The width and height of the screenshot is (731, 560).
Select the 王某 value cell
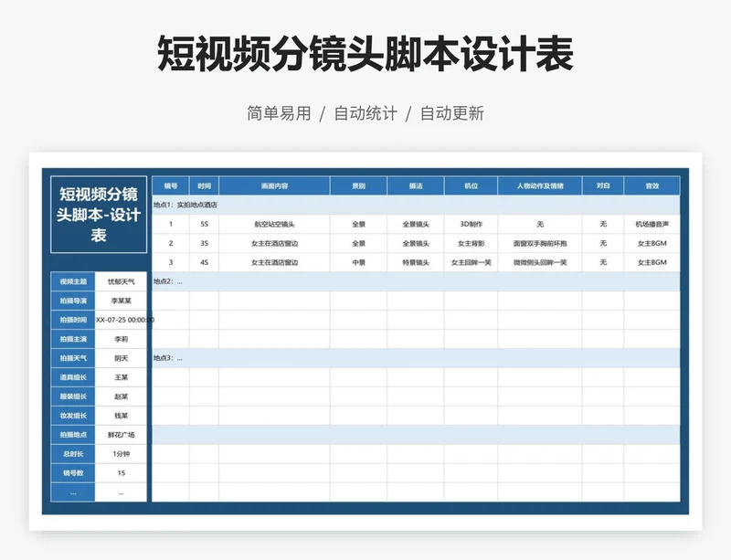coord(121,376)
